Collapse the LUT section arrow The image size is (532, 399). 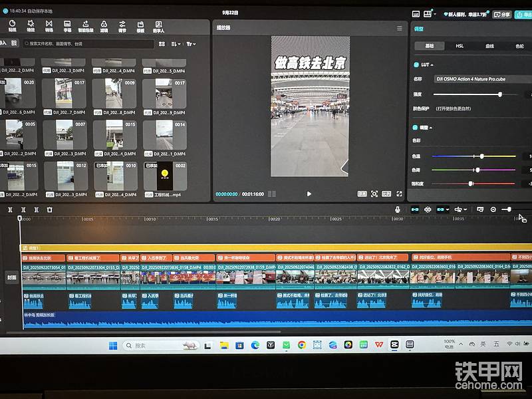click(432, 65)
